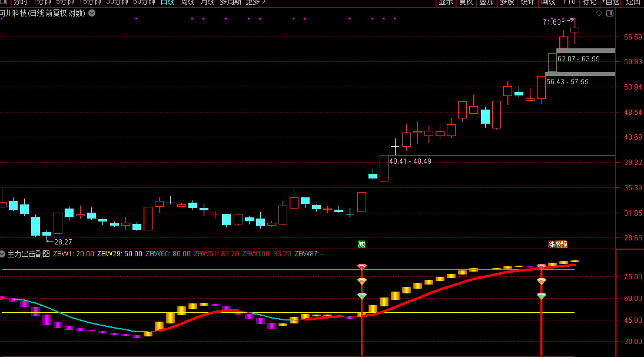
Task: Click the 多股 multi-stock button
Action: (507, 2)
